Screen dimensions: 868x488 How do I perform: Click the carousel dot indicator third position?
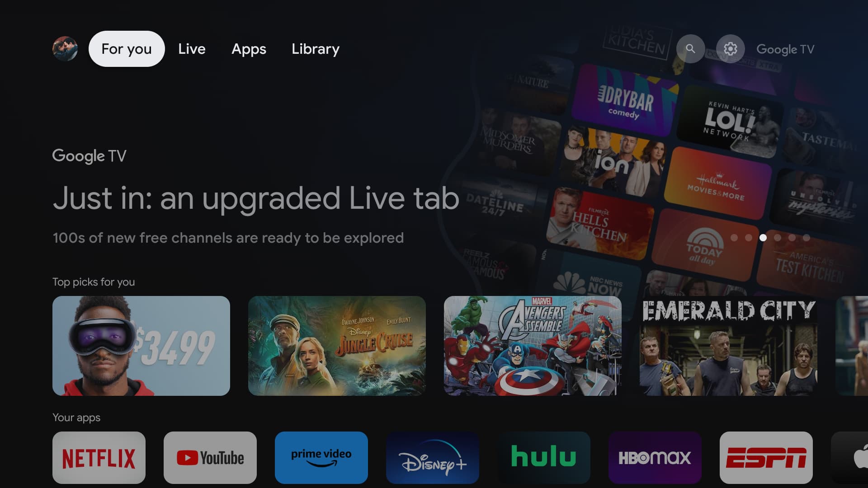[763, 237]
